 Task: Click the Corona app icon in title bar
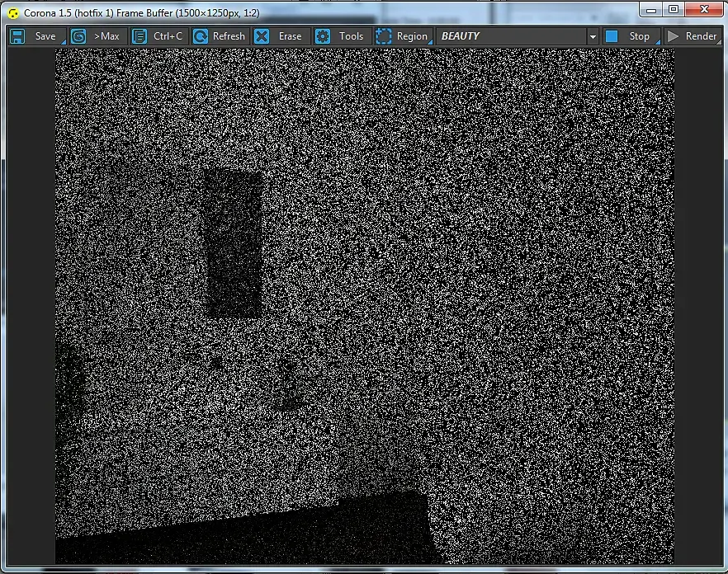13,13
